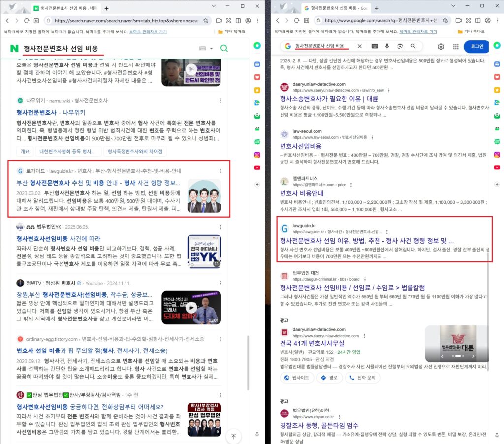504x444 pixels.
Task: Open 형사변호사선임비용 사건에 따라 result
Action: [x=59, y=239]
